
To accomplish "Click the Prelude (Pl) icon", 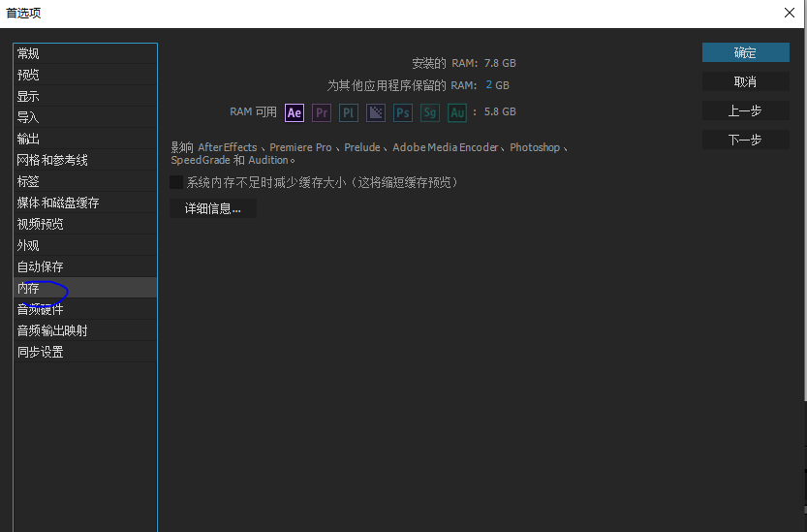I will [349, 112].
